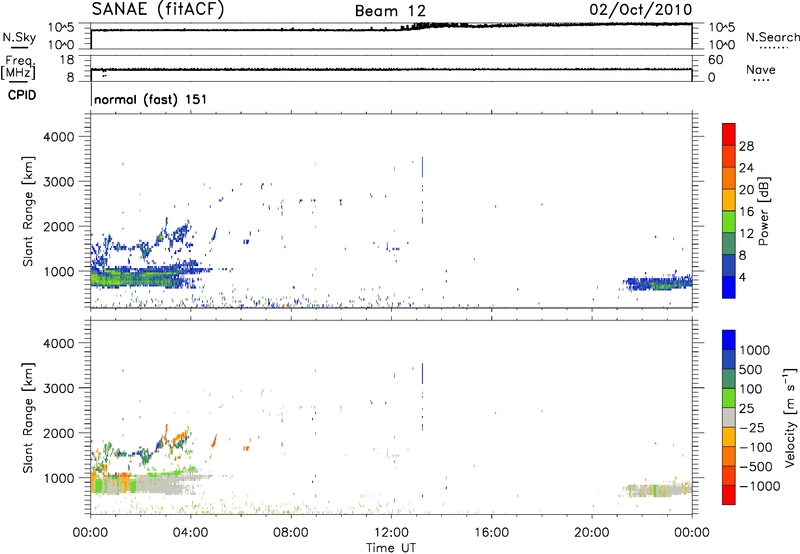
Task: Click the 'N.Search' legend label
Action: 772,37
